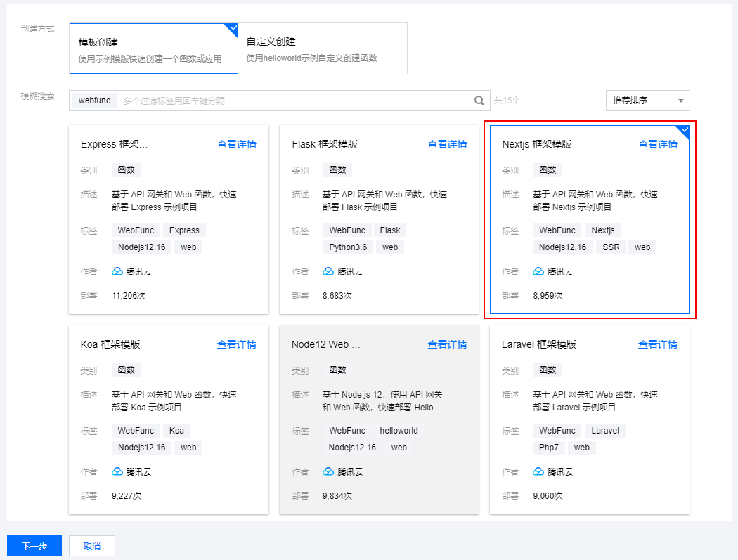The image size is (738, 560).
Task: Click the Python3.6 tag
Action: coord(348,247)
